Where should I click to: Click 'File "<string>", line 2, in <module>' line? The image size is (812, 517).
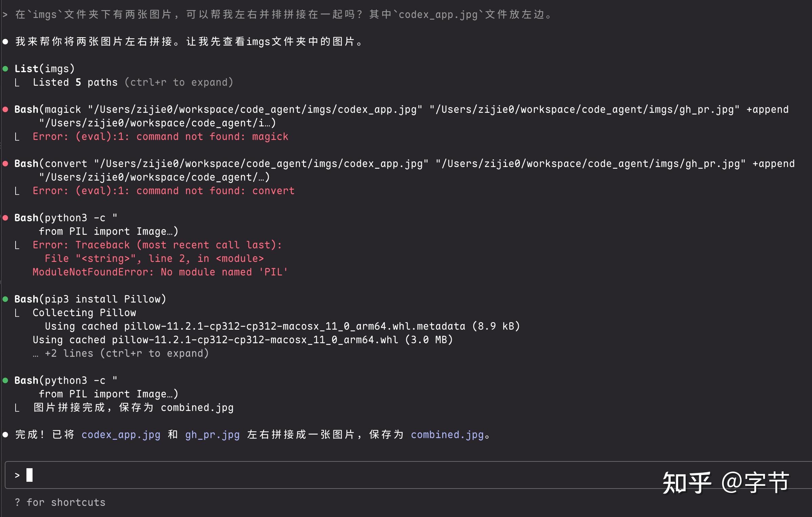coord(154,258)
